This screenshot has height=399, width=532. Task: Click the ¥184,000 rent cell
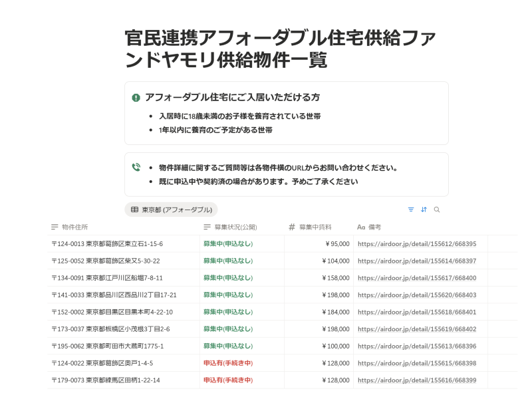319,312
